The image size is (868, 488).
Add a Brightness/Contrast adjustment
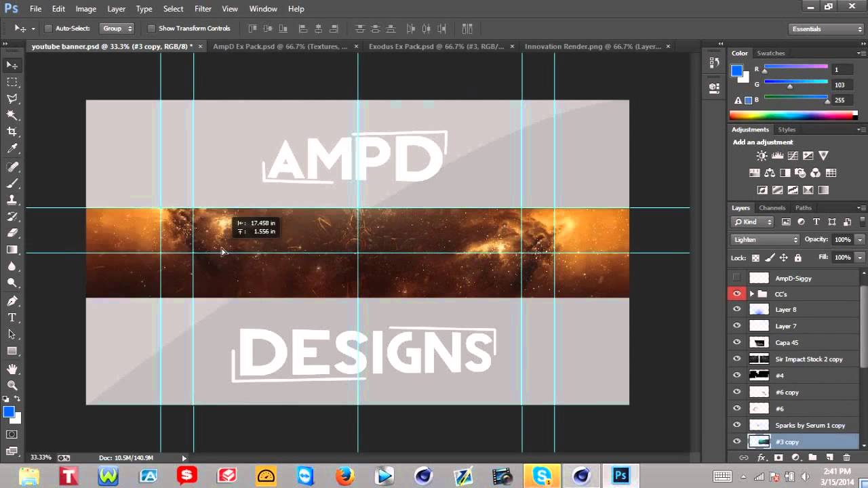[x=762, y=156]
